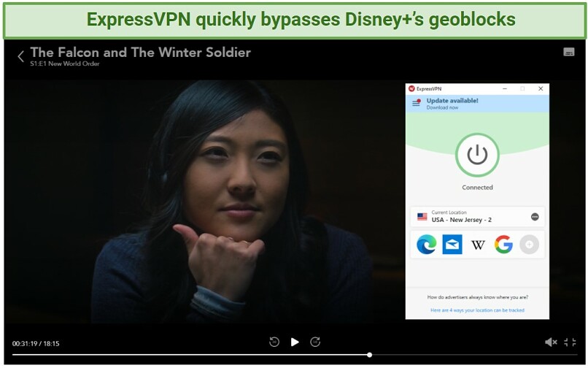Open the Wikipedia shortcut in ExpressVPN

coord(478,245)
